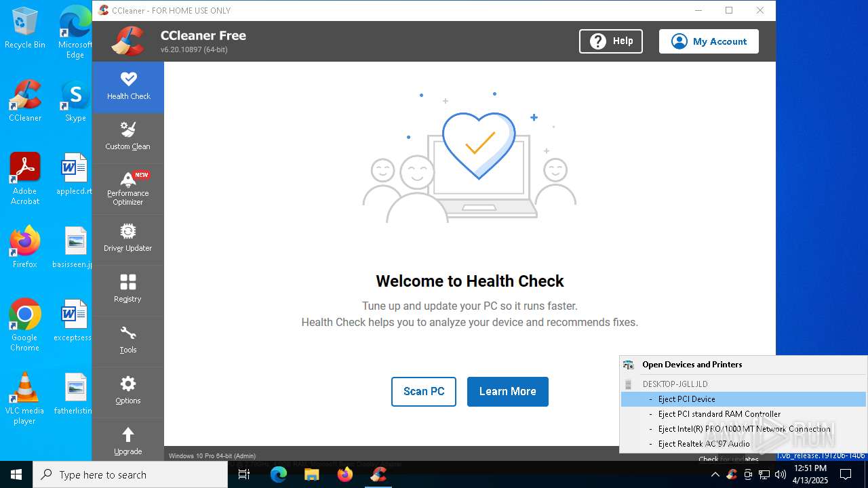The height and width of the screenshot is (488, 868).
Task: Click the Learn More button
Action: [x=508, y=392]
